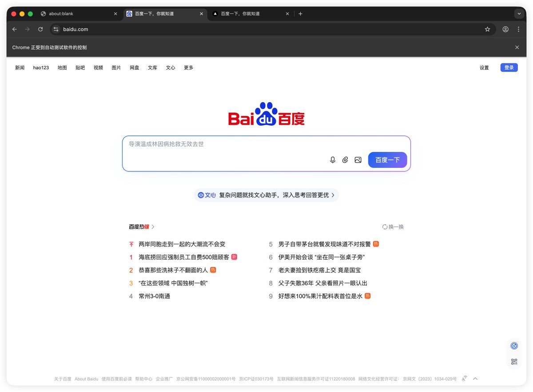Open hot search "在这些领域 中国独树一帜"
The width and height of the screenshot is (533, 392).
click(x=173, y=283)
